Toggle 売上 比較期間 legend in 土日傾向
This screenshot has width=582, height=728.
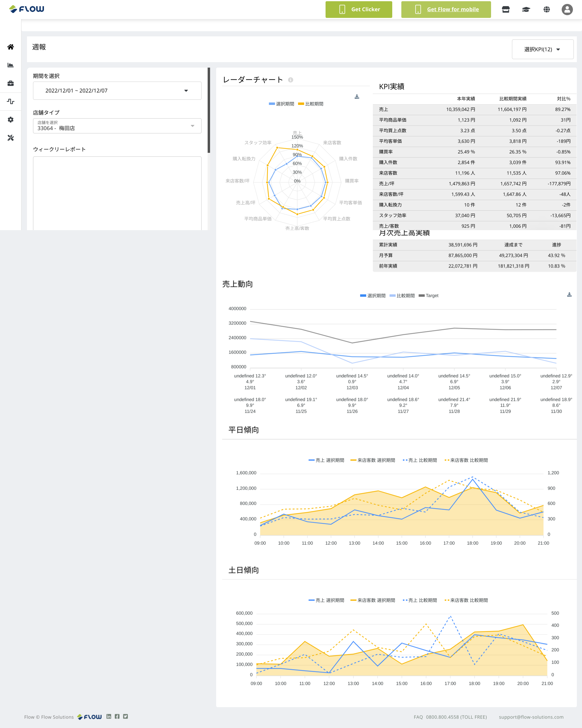[x=420, y=600]
